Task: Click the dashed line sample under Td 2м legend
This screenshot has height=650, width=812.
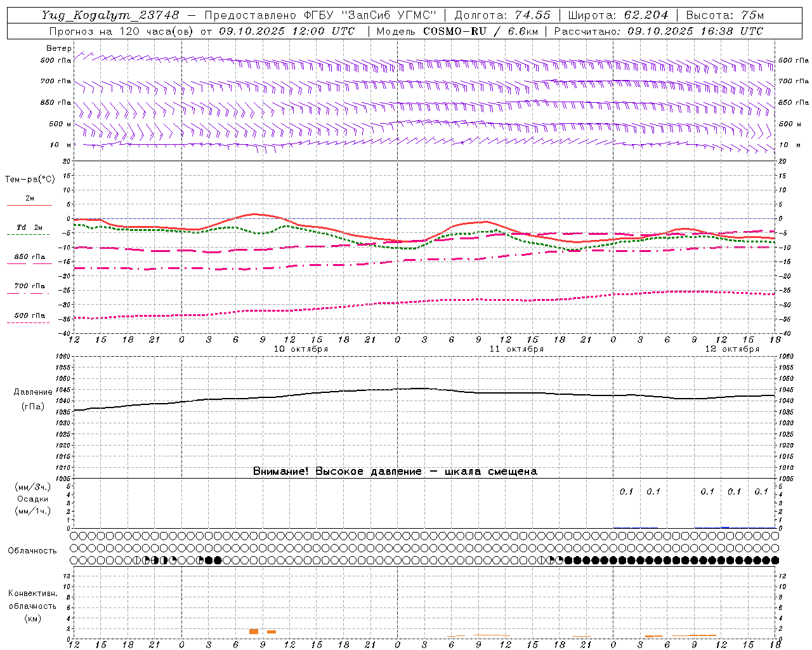Action: click(x=29, y=234)
